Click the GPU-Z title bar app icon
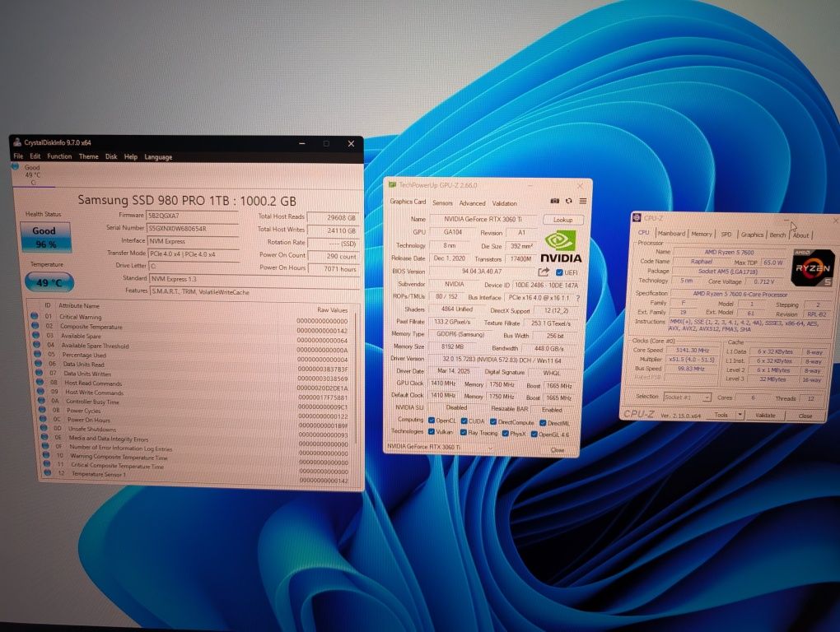Screen dimensions: 840x632 click(393, 184)
